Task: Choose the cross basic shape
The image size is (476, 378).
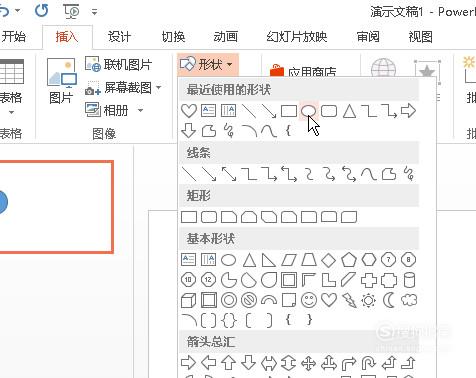Action: click(x=369, y=280)
